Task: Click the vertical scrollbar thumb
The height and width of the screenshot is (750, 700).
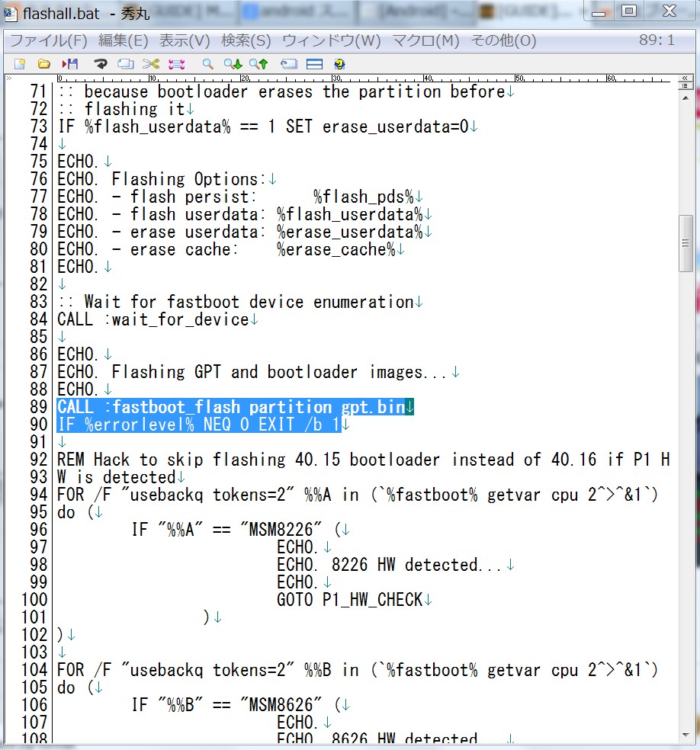Action: [686, 243]
